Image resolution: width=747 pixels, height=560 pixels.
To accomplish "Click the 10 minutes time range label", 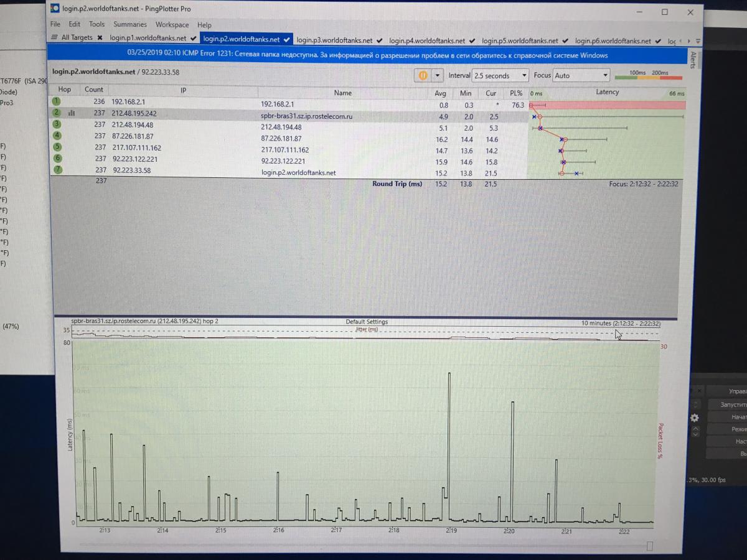I will pos(621,324).
